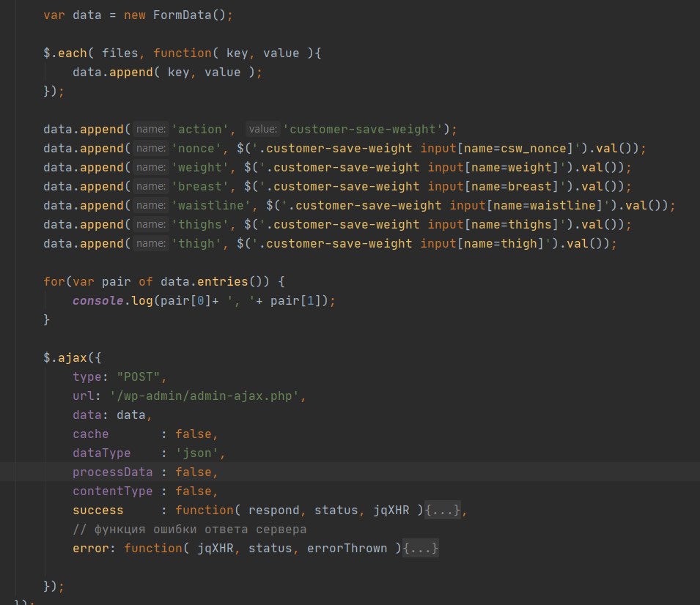Expand the folded success function body
This screenshot has height=605, width=700.
(442, 510)
